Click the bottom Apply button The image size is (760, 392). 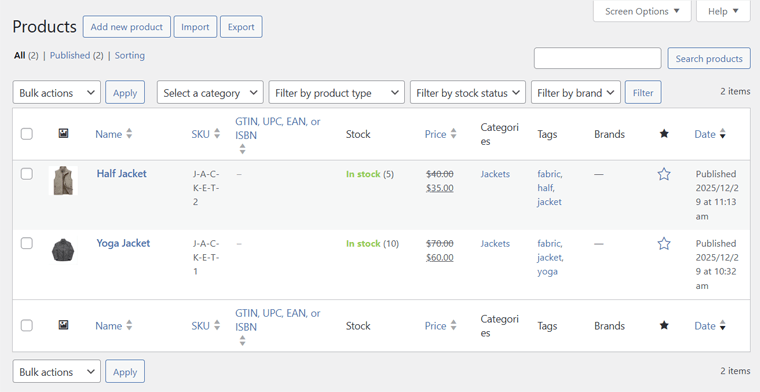coord(125,372)
